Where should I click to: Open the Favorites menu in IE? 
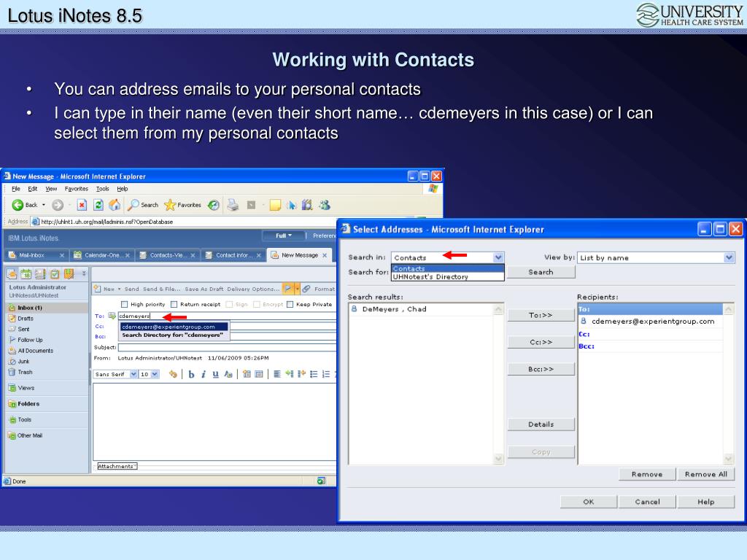76,189
